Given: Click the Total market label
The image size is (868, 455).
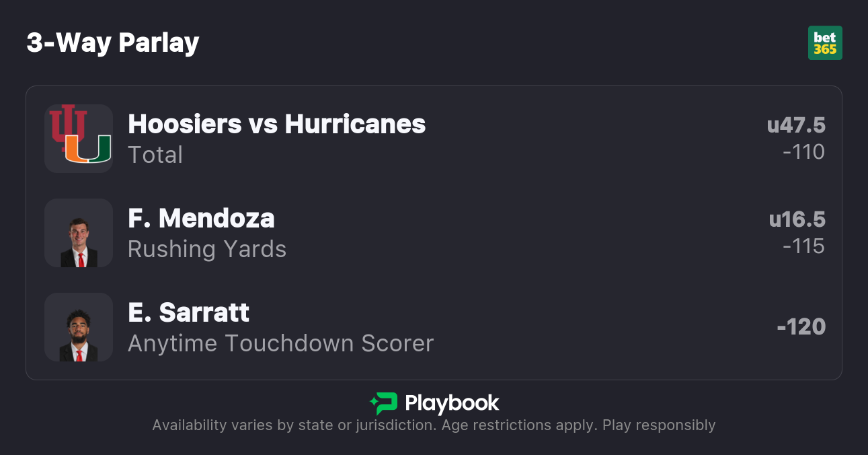Looking at the screenshot, I should [x=155, y=155].
